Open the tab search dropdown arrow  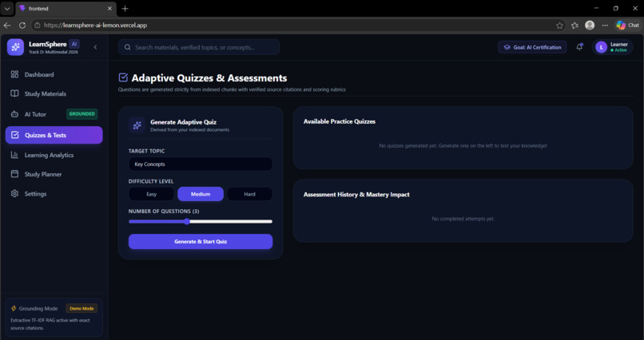coord(7,9)
